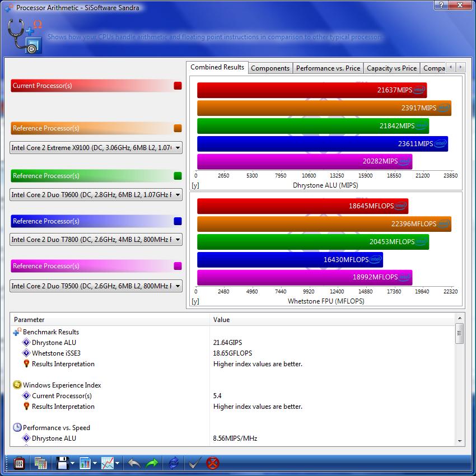The image size is (476, 476).
Task: Select the Dhrystone ALU 21.64GIPS row
Action: [232, 342]
